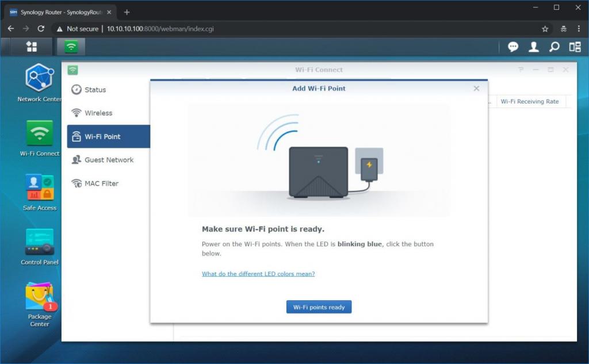This screenshot has height=364, width=589.
Task: Open the main menu grid icon
Action: click(x=32, y=47)
